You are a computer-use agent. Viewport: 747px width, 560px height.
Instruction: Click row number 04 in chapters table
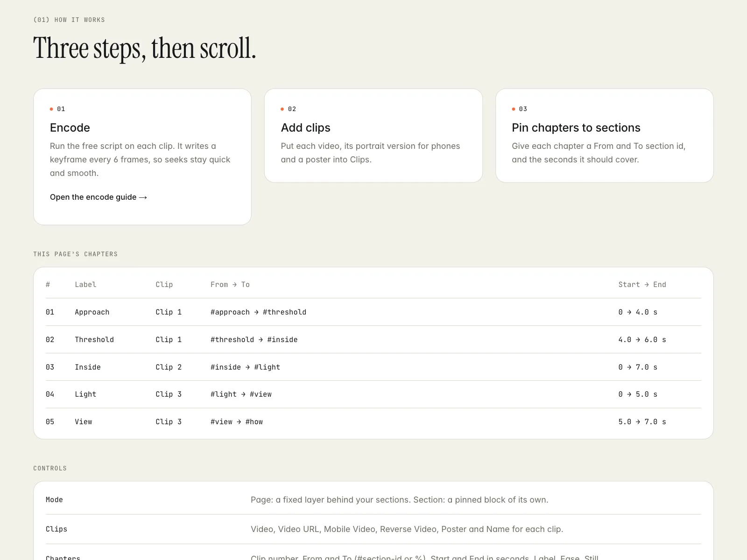pyautogui.click(x=50, y=394)
